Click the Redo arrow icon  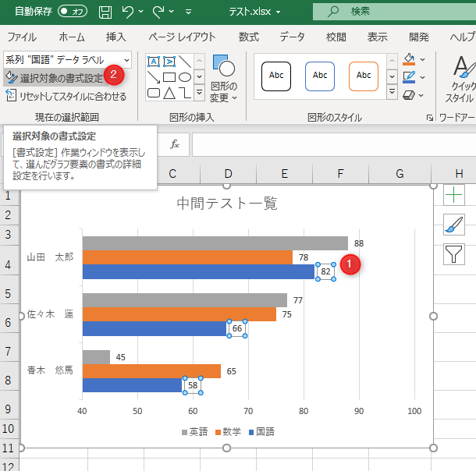[159, 12]
